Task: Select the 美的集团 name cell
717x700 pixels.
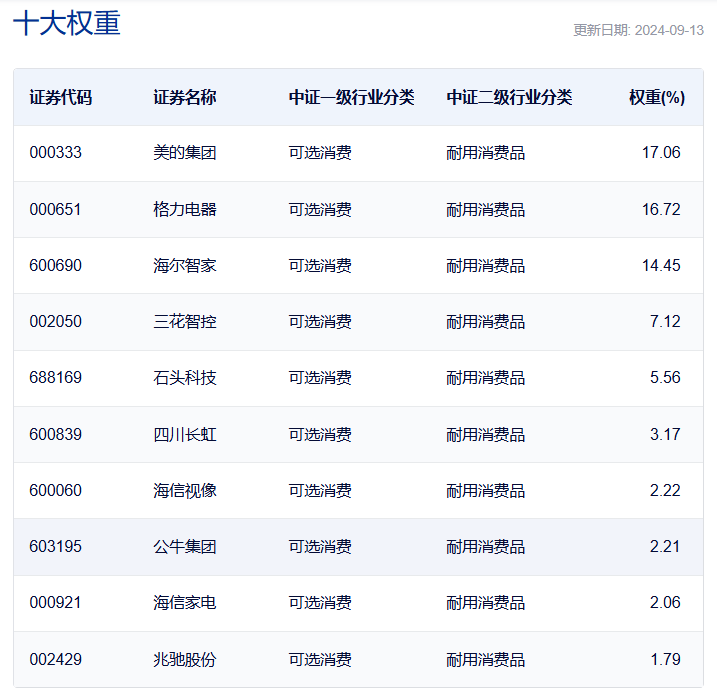Action: coord(184,152)
